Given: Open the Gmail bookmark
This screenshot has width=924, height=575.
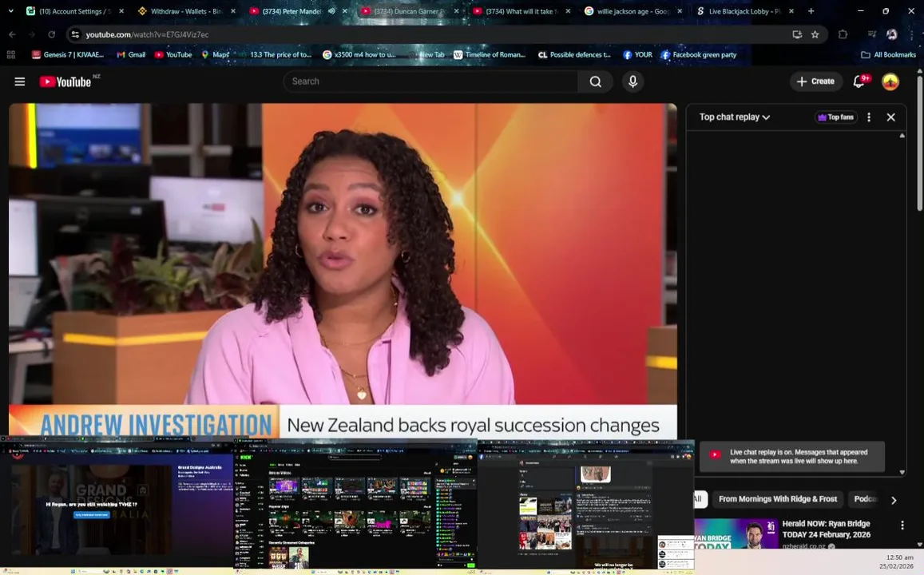Looking at the screenshot, I should (x=131, y=54).
